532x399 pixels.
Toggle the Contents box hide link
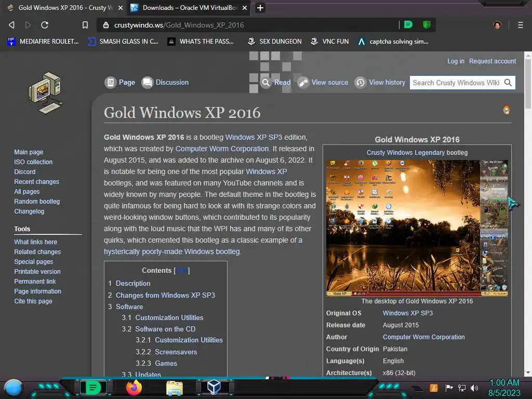coord(181,270)
